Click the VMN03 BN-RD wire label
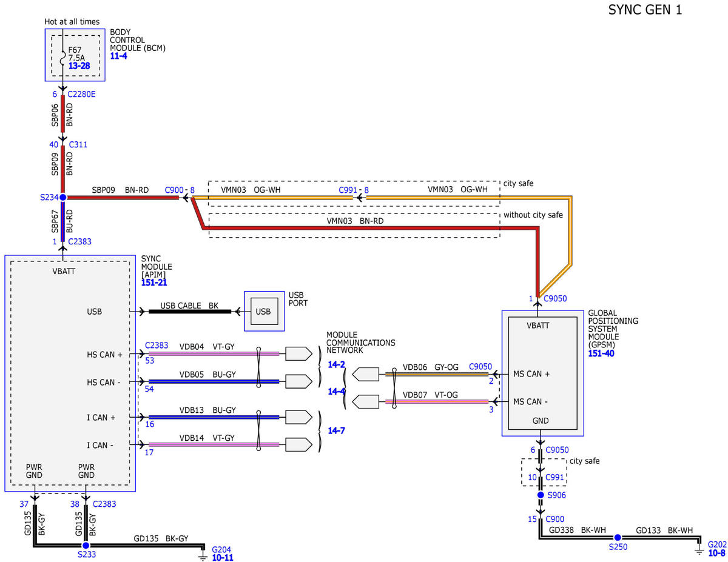728x562 pixels. pos(357,221)
